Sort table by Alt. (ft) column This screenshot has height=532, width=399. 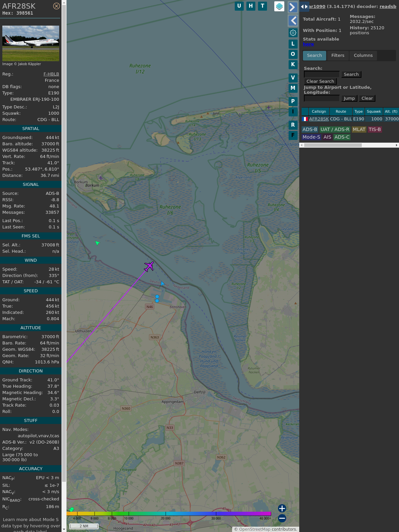click(x=391, y=112)
